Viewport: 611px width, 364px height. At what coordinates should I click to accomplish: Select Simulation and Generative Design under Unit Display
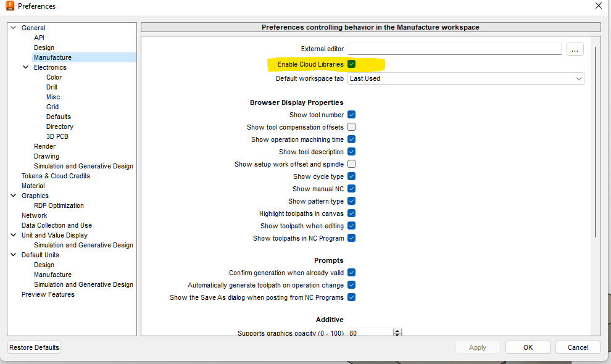[83, 245]
